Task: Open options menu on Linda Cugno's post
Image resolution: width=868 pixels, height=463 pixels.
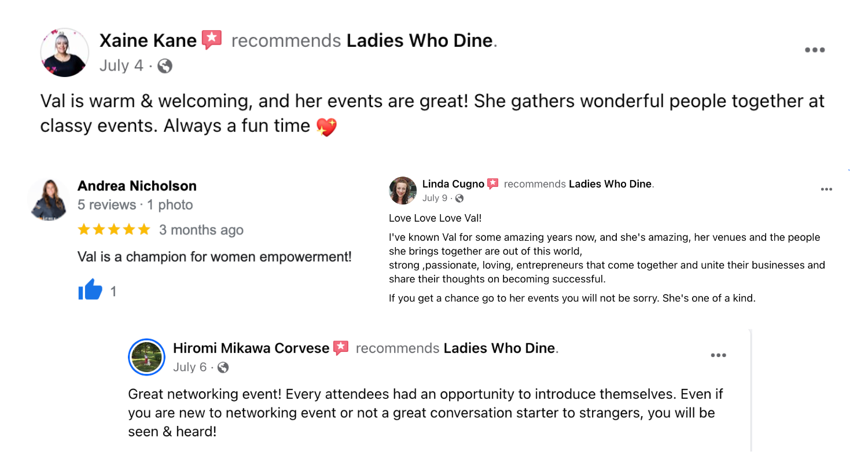Action: tap(827, 188)
